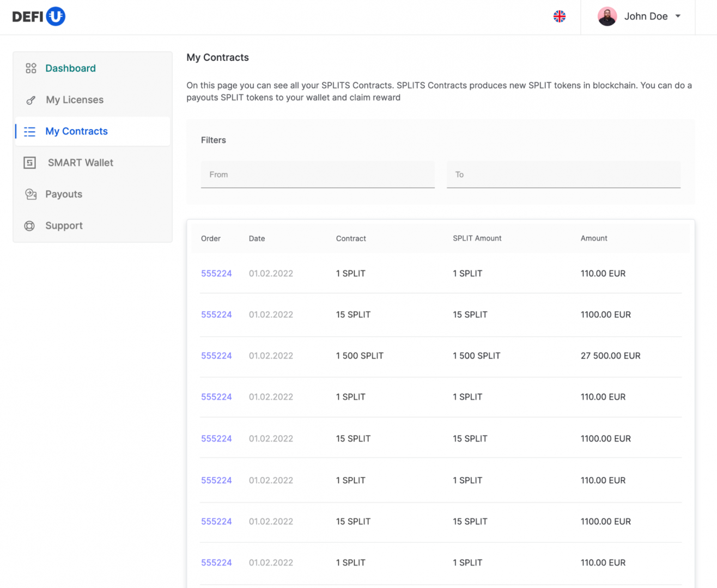
Task: Focus the From date filter field
Action: pos(318,175)
